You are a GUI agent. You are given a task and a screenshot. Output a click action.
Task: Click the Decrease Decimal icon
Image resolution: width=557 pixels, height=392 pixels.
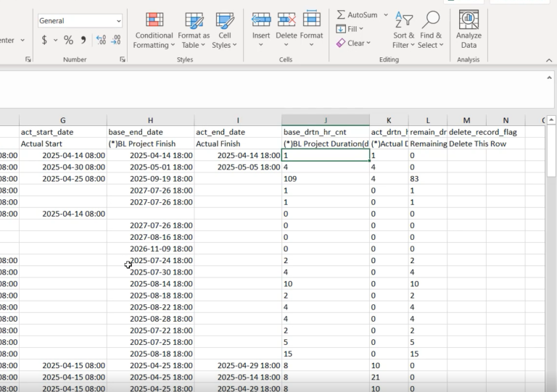coord(116,40)
